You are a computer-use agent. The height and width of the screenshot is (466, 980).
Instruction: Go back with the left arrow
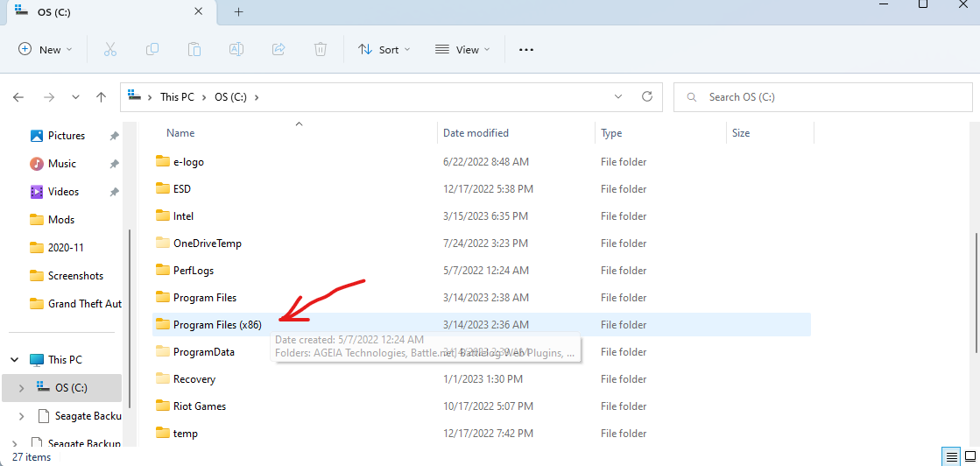point(18,97)
